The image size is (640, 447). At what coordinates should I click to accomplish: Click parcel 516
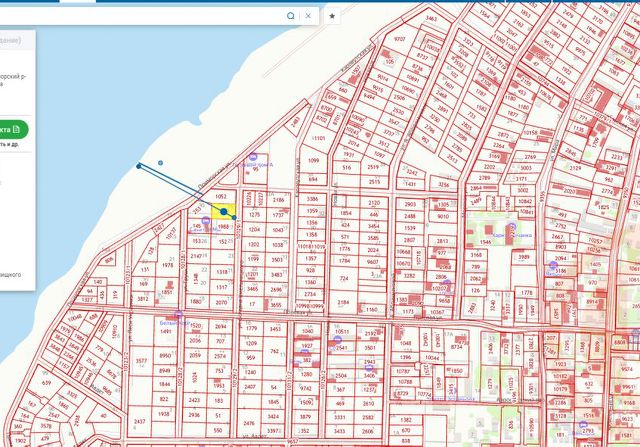(x=347, y=167)
